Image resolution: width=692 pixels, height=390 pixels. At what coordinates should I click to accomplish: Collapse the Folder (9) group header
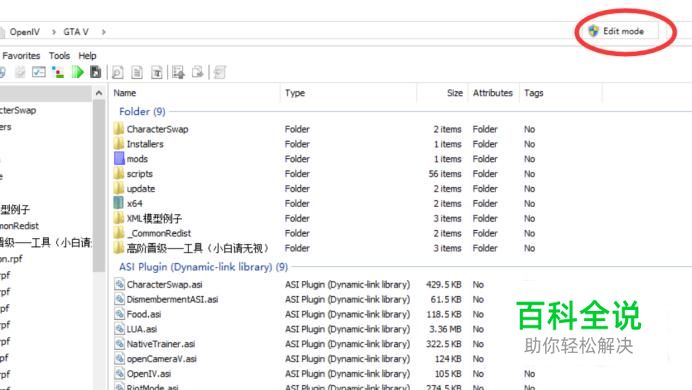[142, 112]
